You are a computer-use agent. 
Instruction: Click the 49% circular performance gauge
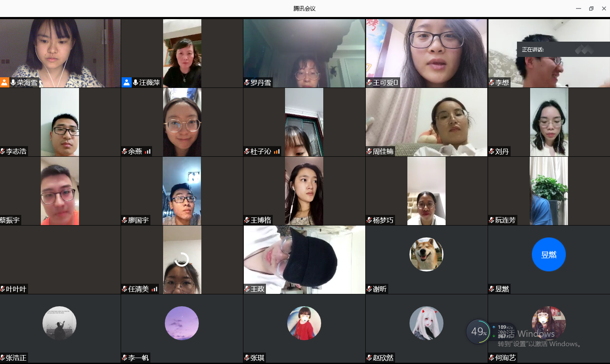click(478, 332)
